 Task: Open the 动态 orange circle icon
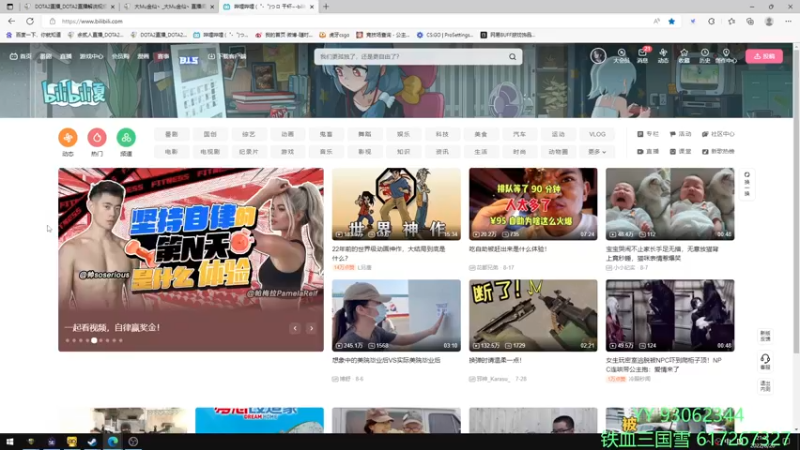point(68,137)
